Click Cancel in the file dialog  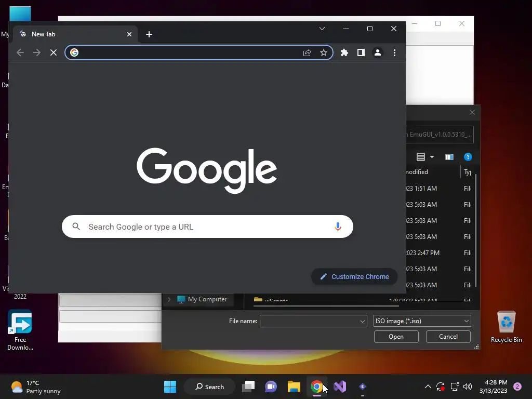coord(448,337)
